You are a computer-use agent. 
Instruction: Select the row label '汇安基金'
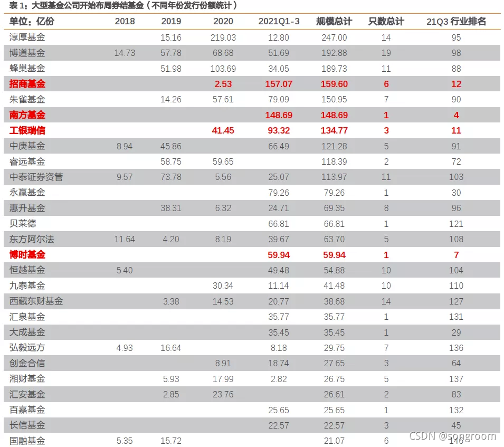[x=27, y=394]
